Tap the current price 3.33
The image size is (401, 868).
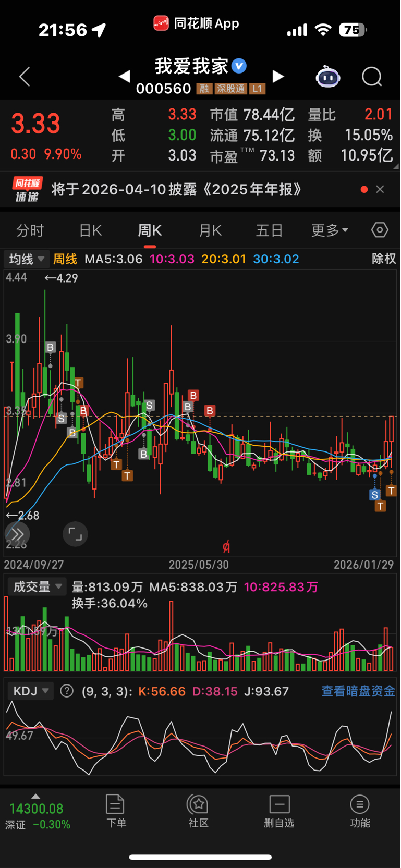click(36, 124)
